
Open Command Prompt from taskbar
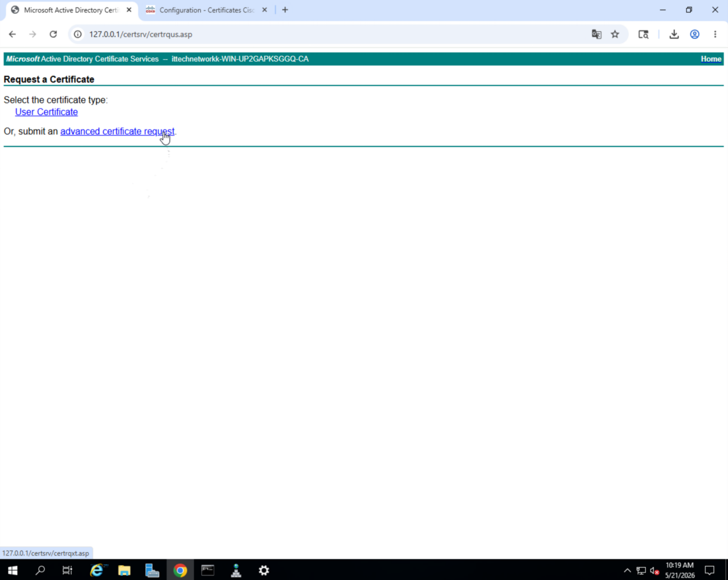point(208,570)
